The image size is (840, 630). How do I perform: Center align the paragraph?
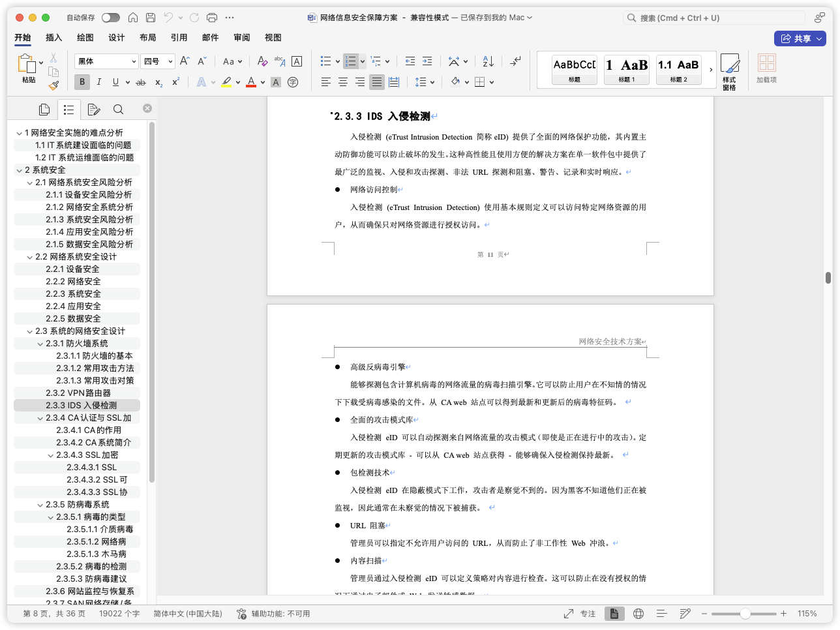(342, 82)
